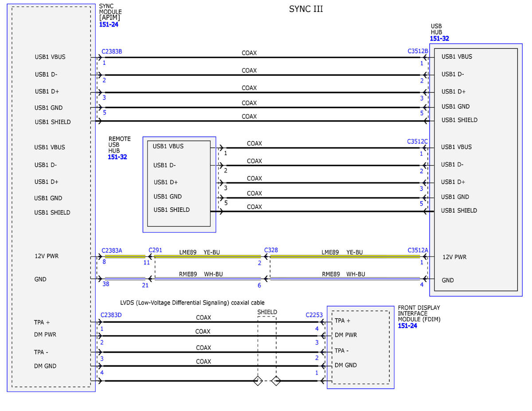The image size is (532, 411).
Task: Click DM PWR in the FDIM box
Action: click(x=346, y=335)
